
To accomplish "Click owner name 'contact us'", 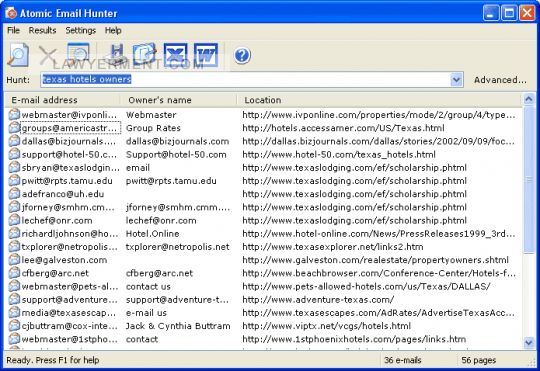I will coord(148,286).
